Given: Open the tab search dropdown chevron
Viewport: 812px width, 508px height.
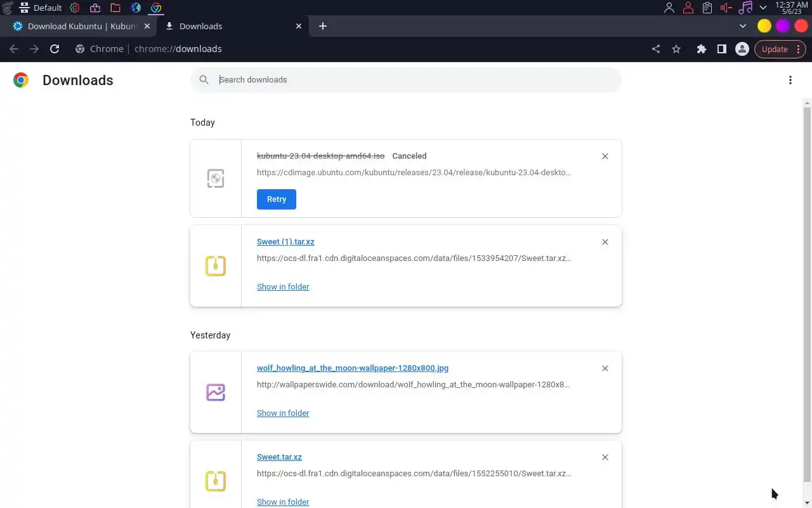Looking at the screenshot, I should [743, 26].
